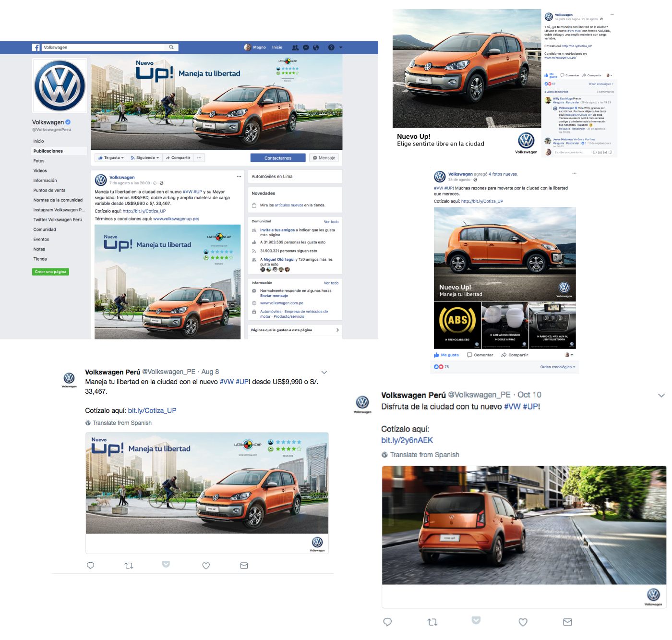Open the three-dot menu on the 25 de agosto post
Screen dimensions: 672x640
tap(574, 173)
